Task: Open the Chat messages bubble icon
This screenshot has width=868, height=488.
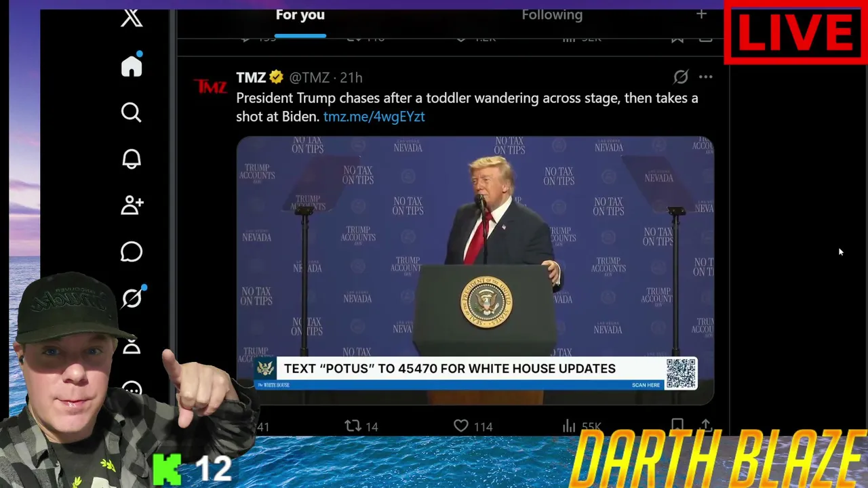Action: (132, 252)
